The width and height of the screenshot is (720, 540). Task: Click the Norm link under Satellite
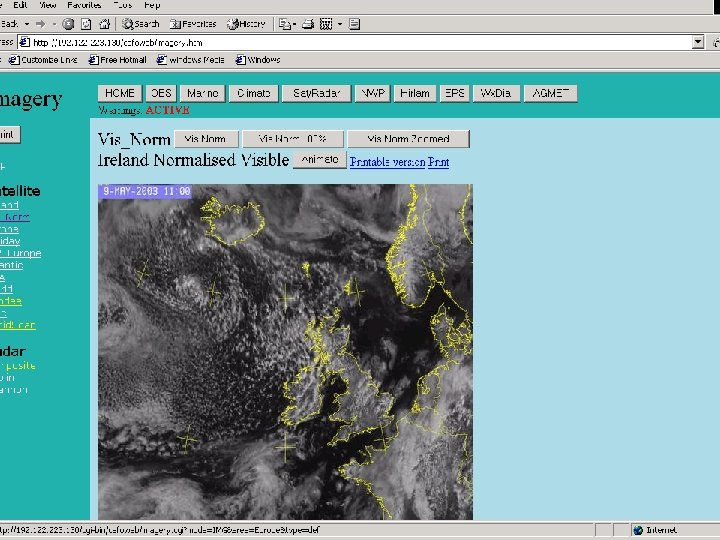(x=15, y=217)
